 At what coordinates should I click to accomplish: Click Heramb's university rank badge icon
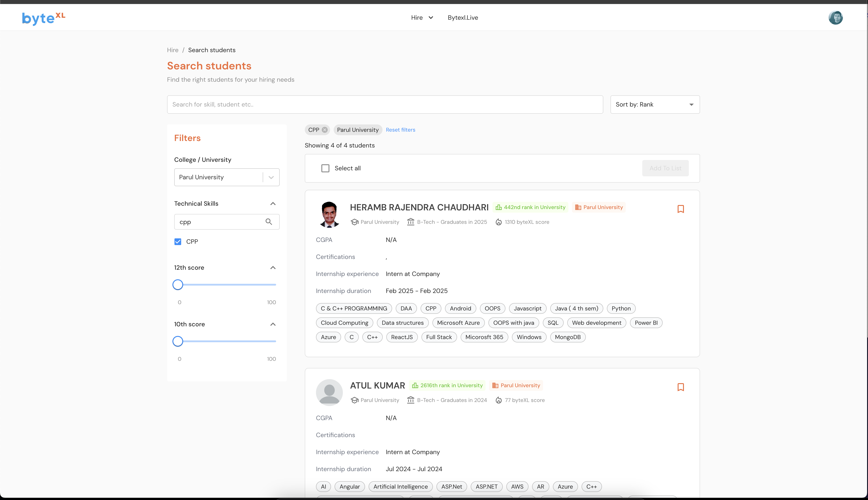[498, 207]
